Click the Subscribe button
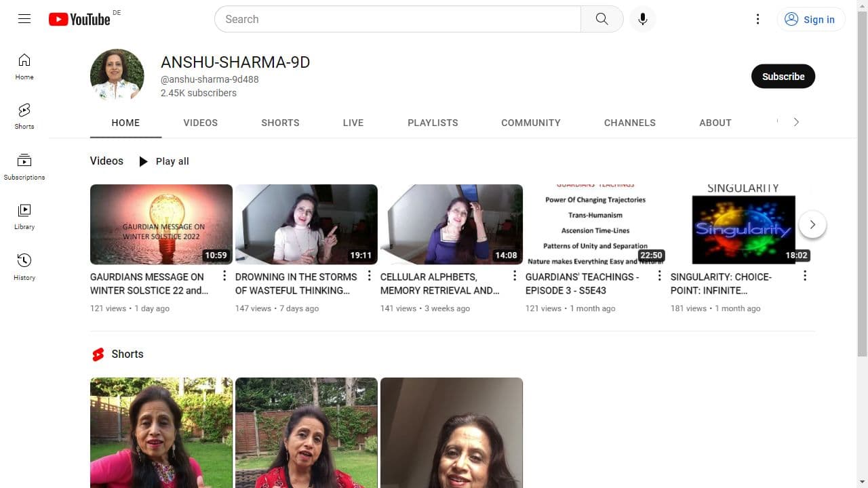This screenshot has width=868, height=488. click(x=783, y=76)
